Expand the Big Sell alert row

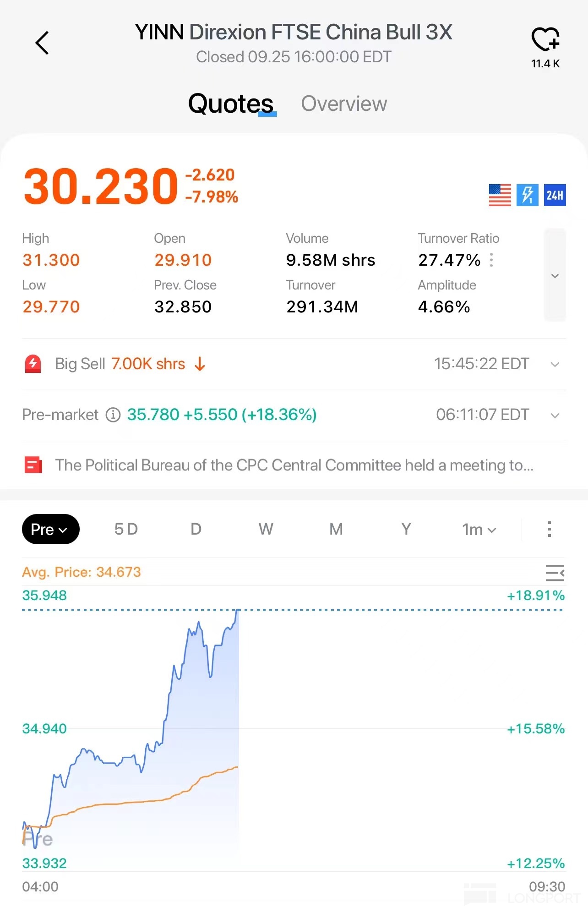(x=555, y=365)
